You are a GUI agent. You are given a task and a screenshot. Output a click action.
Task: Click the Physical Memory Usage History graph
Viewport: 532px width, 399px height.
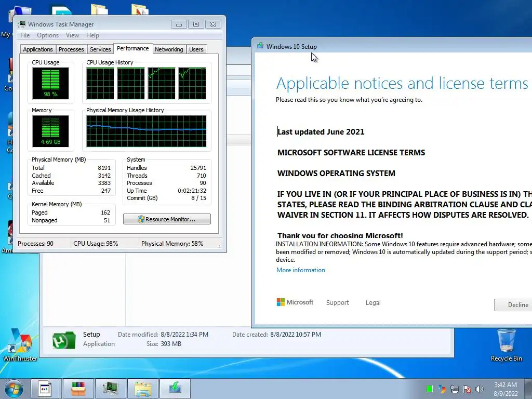tap(146, 131)
